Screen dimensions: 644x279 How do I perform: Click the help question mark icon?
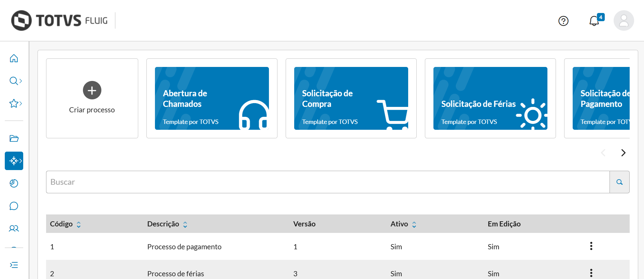point(563,21)
